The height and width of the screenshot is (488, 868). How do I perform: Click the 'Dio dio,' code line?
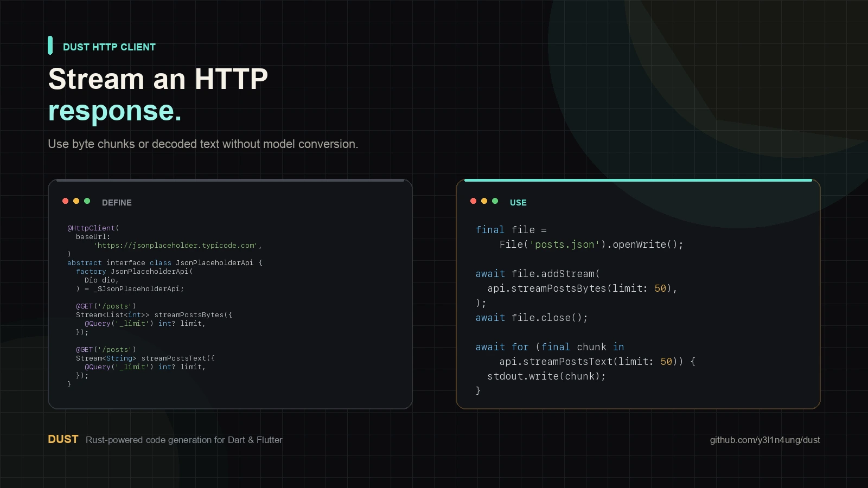101,280
